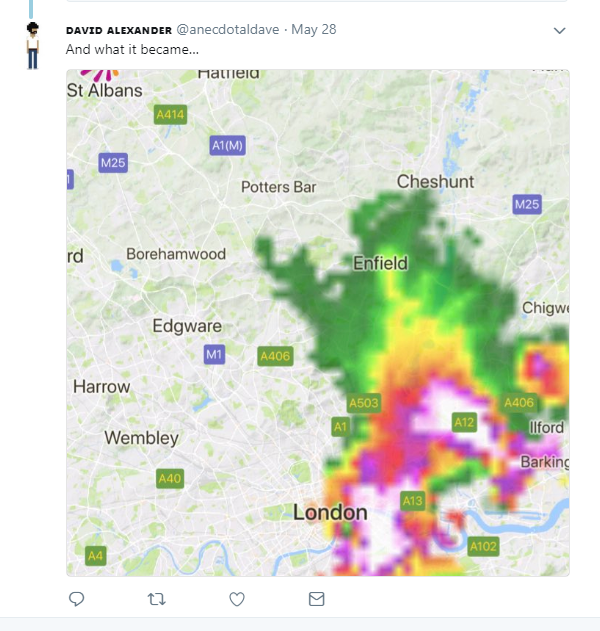Click the Potters Bar map label

tap(278, 187)
